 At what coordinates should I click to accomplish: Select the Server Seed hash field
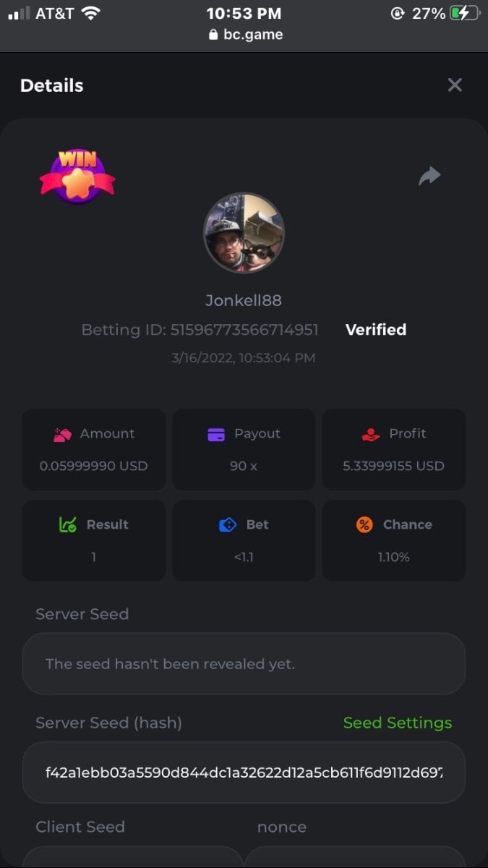244,772
